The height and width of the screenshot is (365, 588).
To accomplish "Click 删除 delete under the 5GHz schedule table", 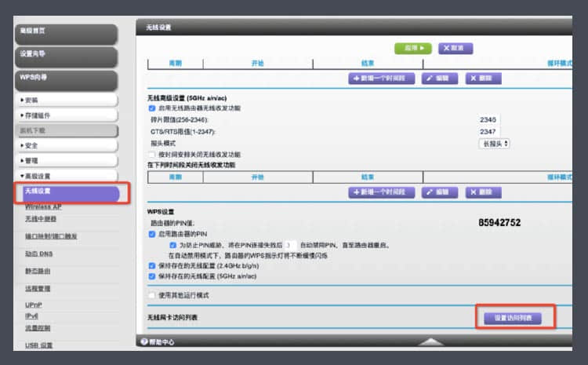I will [x=484, y=192].
